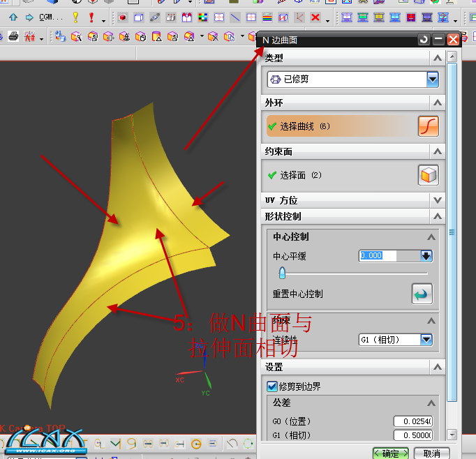Open toolbar overflow arrow after red X

point(327,21)
